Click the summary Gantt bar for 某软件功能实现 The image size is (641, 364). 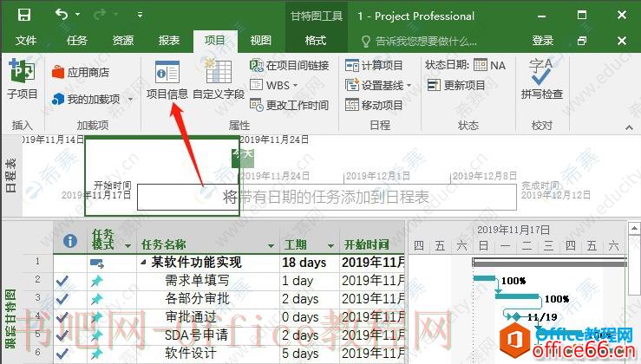(x=549, y=263)
